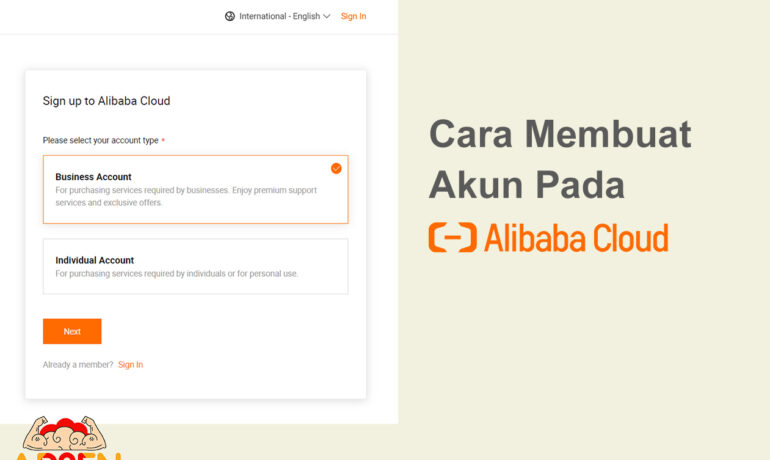Image resolution: width=770 pixels, height=460 pixels.
Task: Click the Cara Membuat title text
Action: (560, 134)
